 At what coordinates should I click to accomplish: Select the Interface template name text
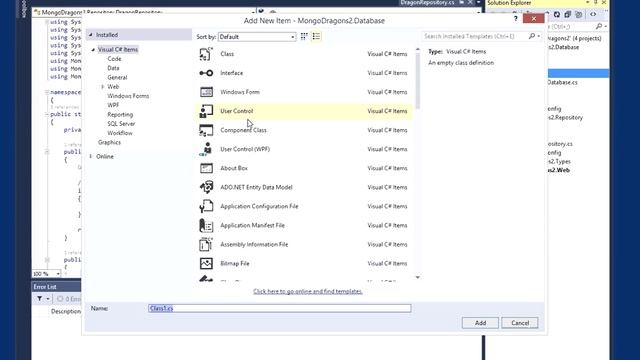coord(231,73)
